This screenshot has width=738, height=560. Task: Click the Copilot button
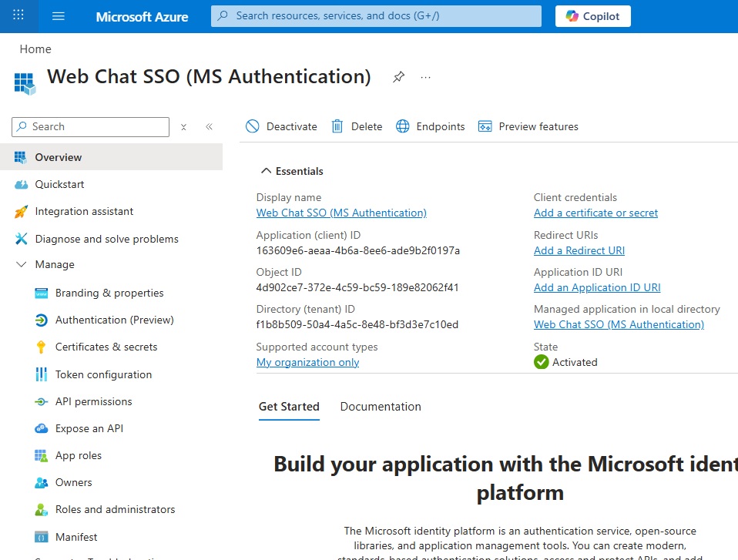pos(592,16)
